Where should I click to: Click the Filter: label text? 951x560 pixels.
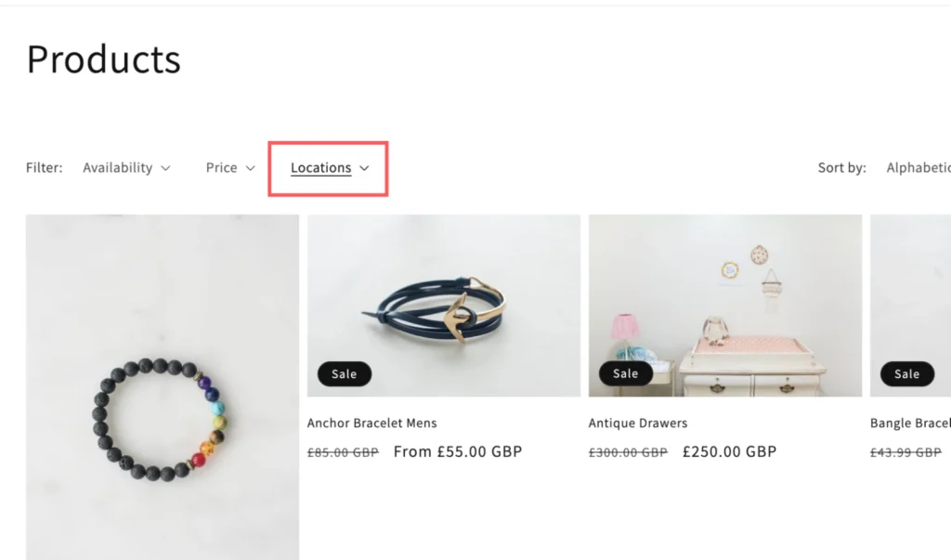(x=44, y=168)
